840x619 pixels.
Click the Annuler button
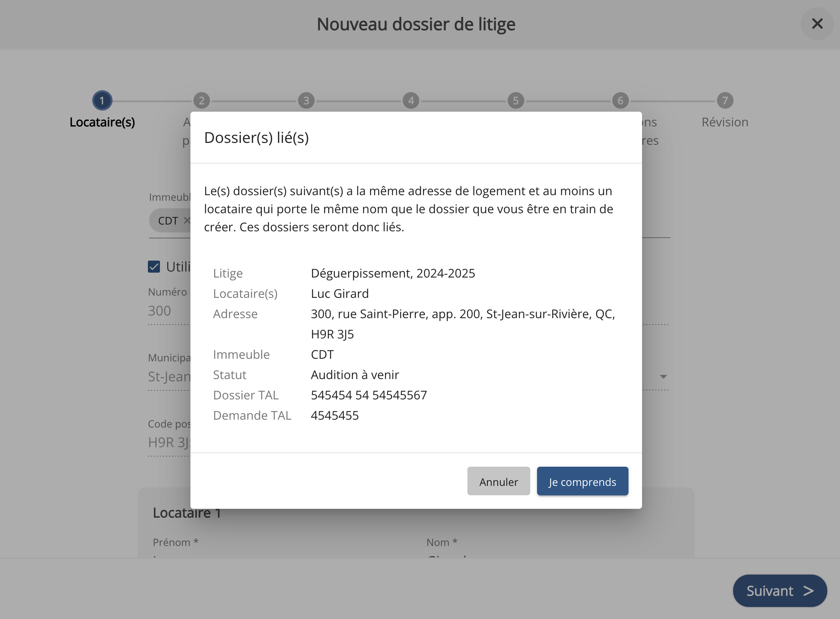click(498, 481)
